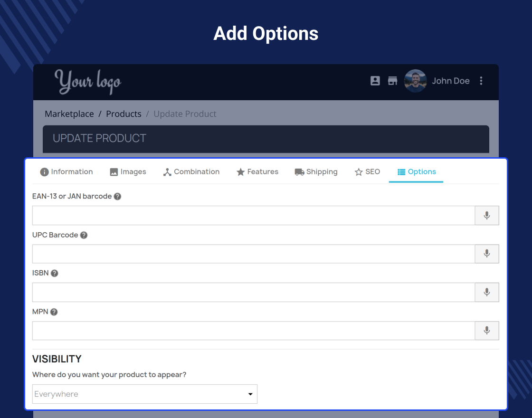This screenshot has height=418, width=532.
Task: Click help icon beside UPC Barcode label
Action: 84,235
